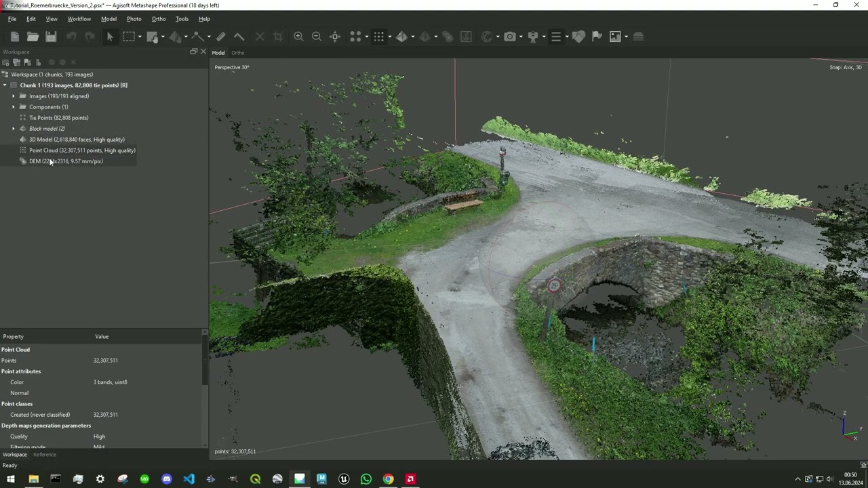
Task: Open the Ortho menu
Action: (159, 19)
